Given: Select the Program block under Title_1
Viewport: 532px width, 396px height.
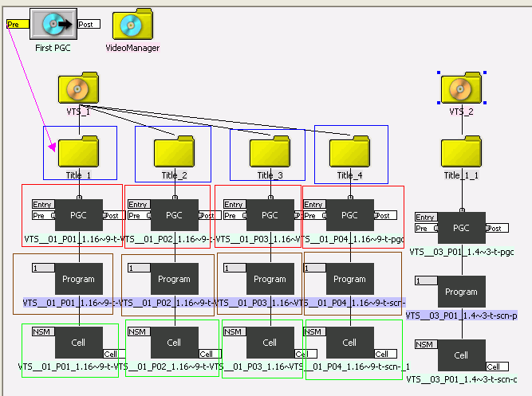Looking at the screenshot, I should pos(79,279).
